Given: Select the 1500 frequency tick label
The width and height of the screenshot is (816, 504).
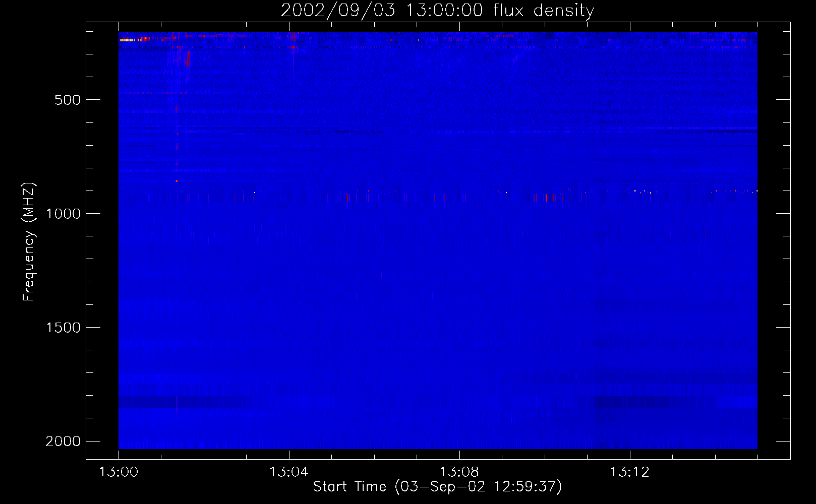Looking at the screenshot, I should pos(63,328).
